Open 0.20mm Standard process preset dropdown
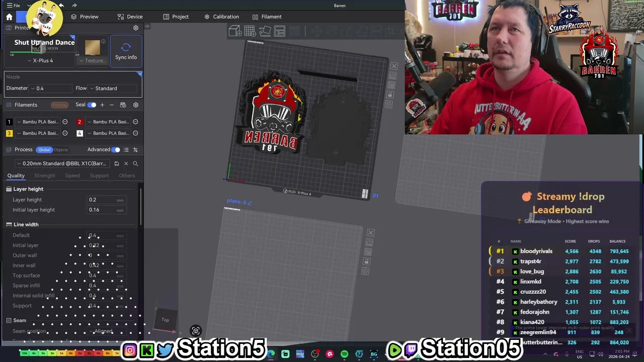The height and width of the screenshot is (362, 644). click(x=62, y=163)
